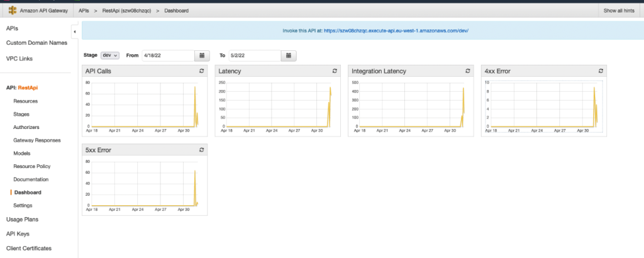Open the From date calendar picker
644x258 pixels.
click(x=202, y=55)
